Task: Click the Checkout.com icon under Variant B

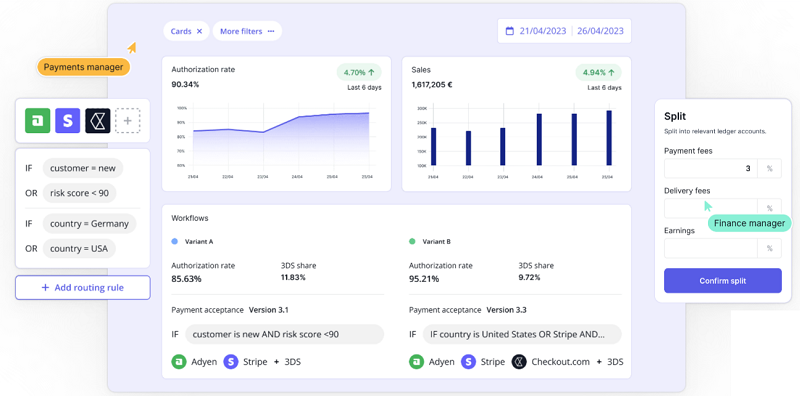Action: [519, 362]
